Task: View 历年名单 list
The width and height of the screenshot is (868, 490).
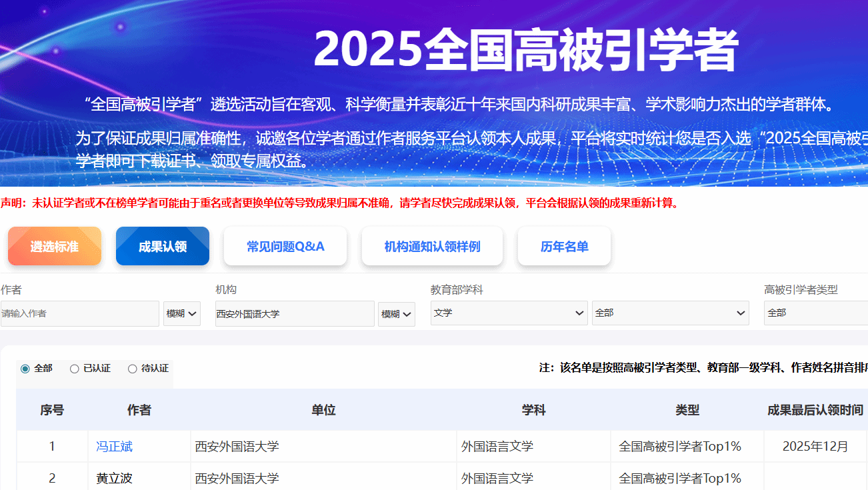Action: 564,246
